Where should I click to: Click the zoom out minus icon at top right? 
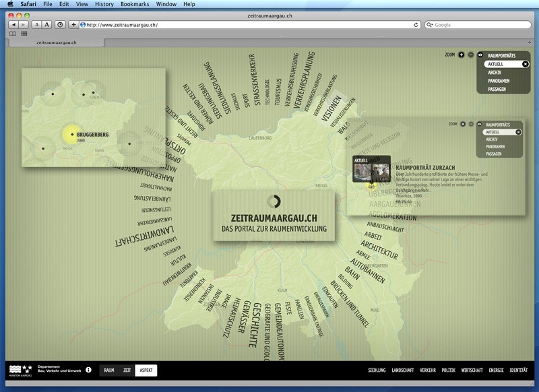click(x=470, y=55)
